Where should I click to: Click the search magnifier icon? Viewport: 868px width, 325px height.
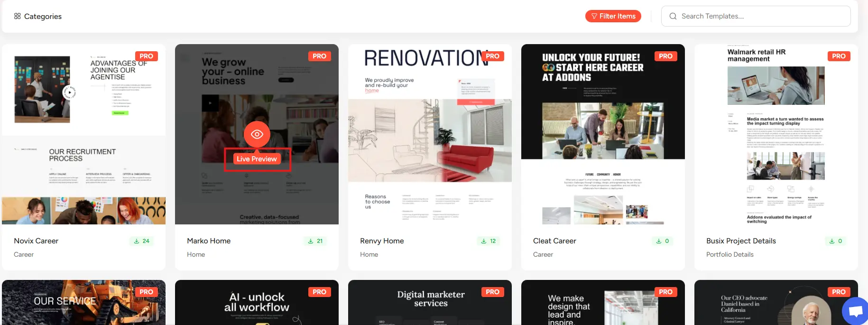673,16
